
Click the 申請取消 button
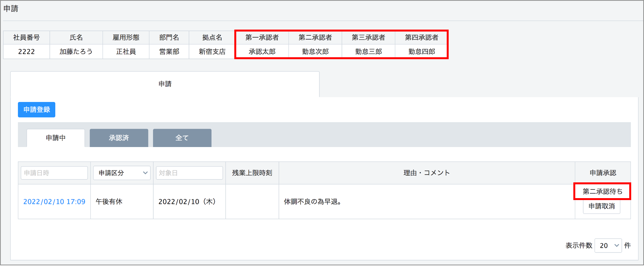click(x=602, y=206)
